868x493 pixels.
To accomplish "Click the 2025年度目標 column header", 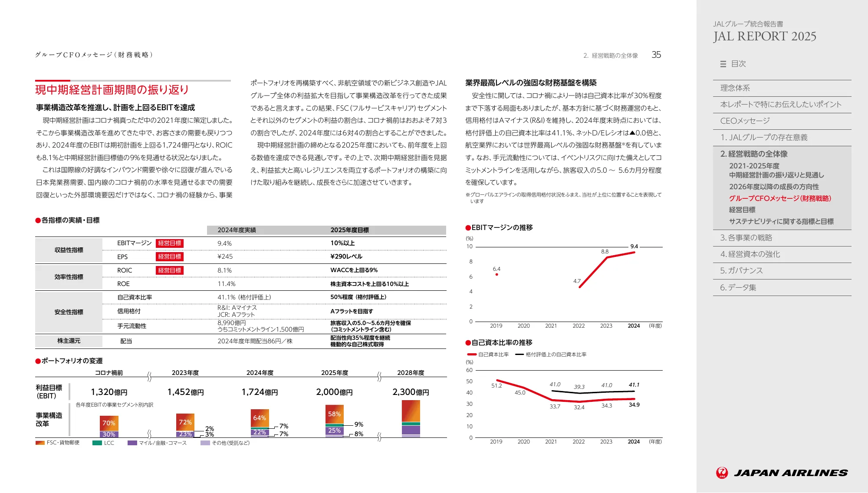I will click(350, 230).
